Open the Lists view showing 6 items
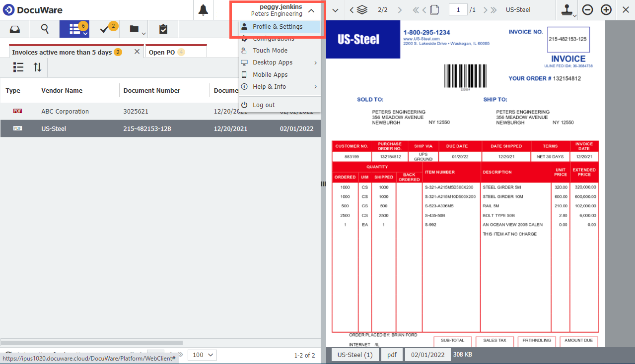Image resolution: width=635 pixels, height=364 pixels. click(73, 29)
